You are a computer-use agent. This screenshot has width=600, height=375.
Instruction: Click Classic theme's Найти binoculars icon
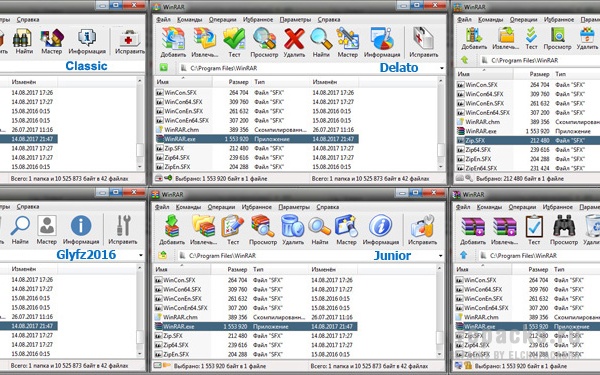[24, 39]
